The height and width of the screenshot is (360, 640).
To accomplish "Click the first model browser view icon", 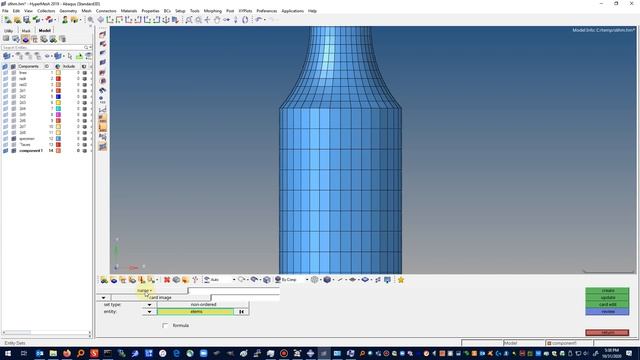I will 6,39.
